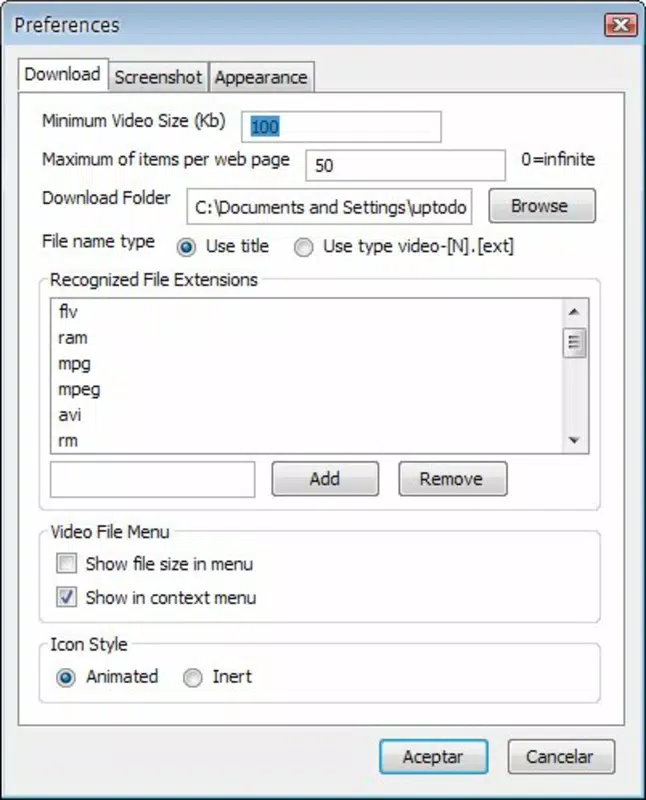The image size is (646, 800).
Task: Click the Download Folder path field
Action: (329, 207)
